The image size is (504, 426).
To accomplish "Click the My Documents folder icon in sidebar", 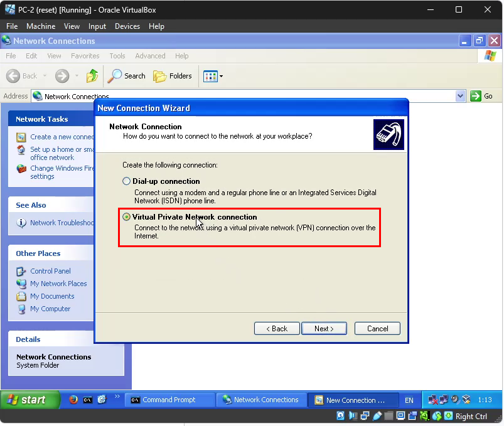I will click(21, 296).
